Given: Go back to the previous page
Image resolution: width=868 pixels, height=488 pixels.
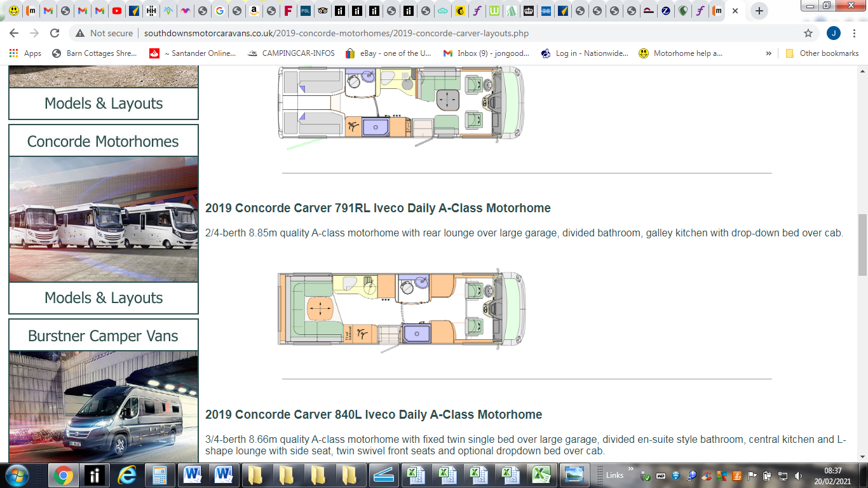Looking at the screenshot, I should tap(14, 33).
